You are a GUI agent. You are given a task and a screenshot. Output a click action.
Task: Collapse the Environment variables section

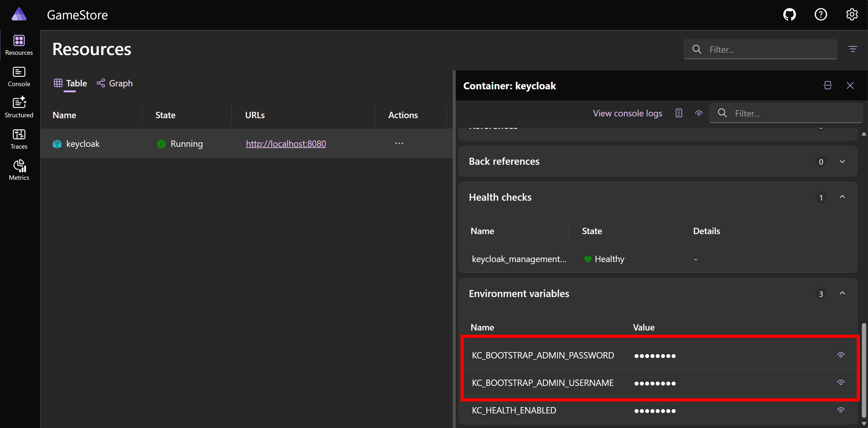tap(842, 294)
